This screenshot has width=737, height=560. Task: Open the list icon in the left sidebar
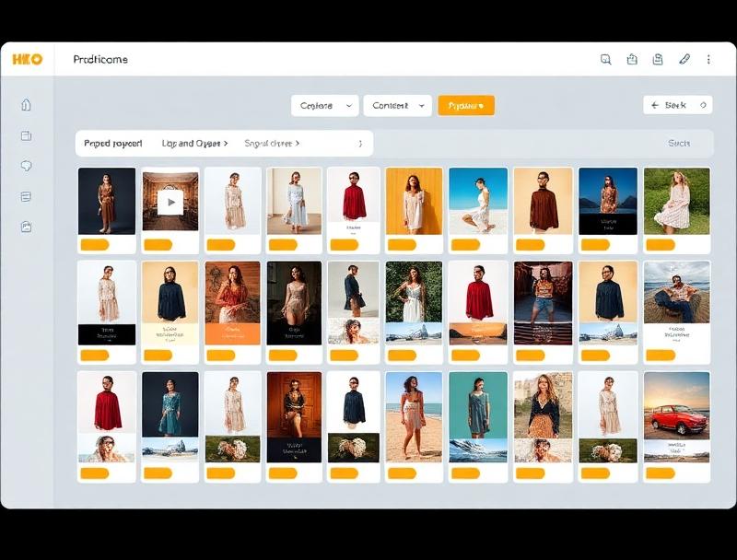(26, 196)
